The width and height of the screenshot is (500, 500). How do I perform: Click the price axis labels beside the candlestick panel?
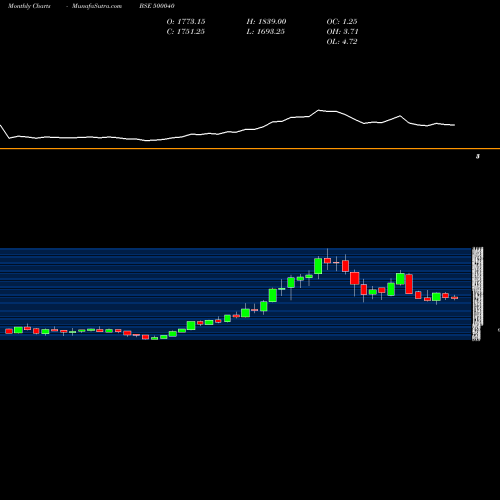pos(477,294)
